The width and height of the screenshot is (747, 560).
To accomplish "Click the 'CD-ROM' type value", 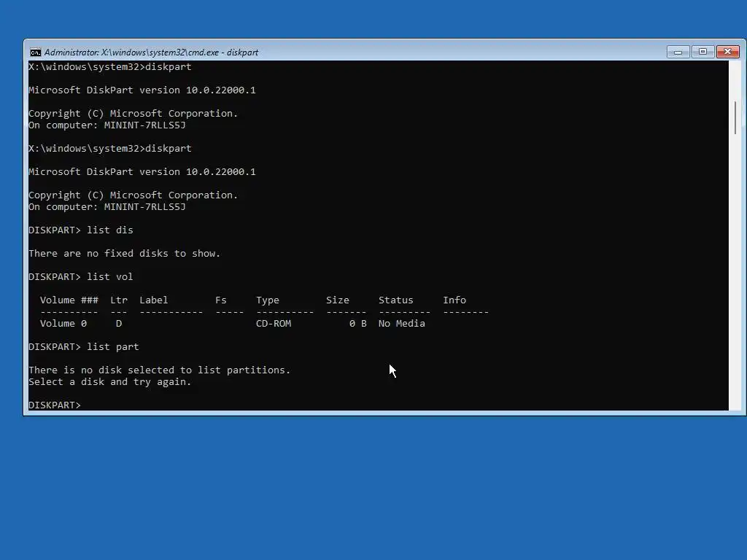I will coord(274,323).
